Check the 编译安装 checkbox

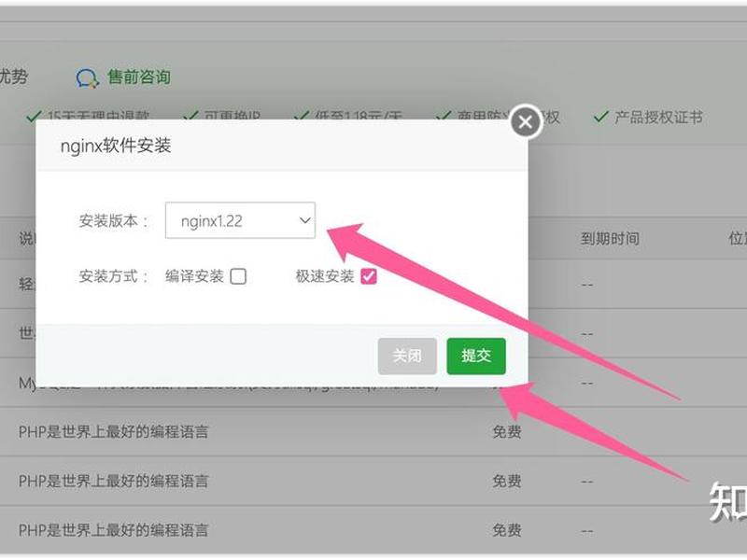[x=238, y=276]
